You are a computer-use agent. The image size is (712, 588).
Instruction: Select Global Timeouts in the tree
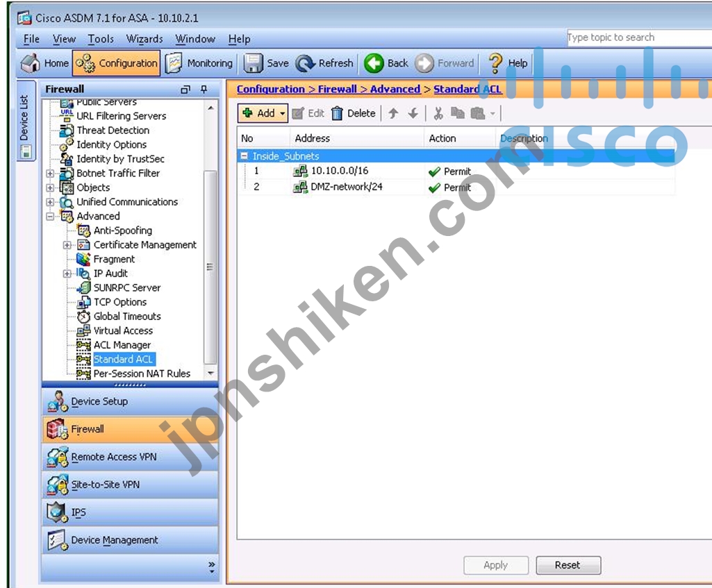[127, 317]
